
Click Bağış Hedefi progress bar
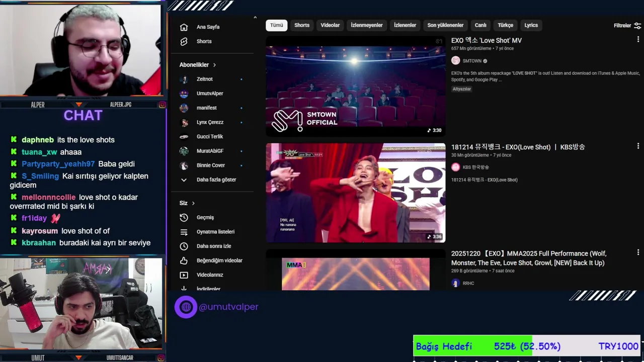pos(527,346)
